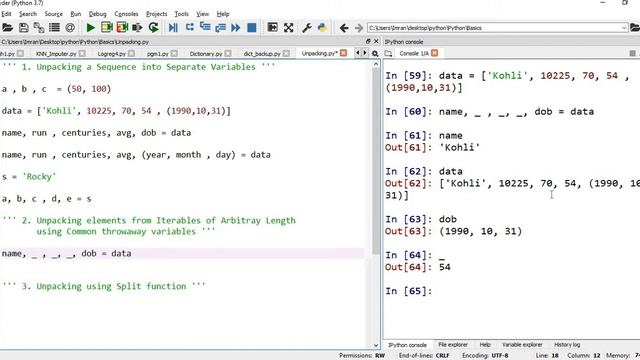Screen dimensions: 640x360
Task: Close the Dictionary.py tab
Action: coord(228,53)
